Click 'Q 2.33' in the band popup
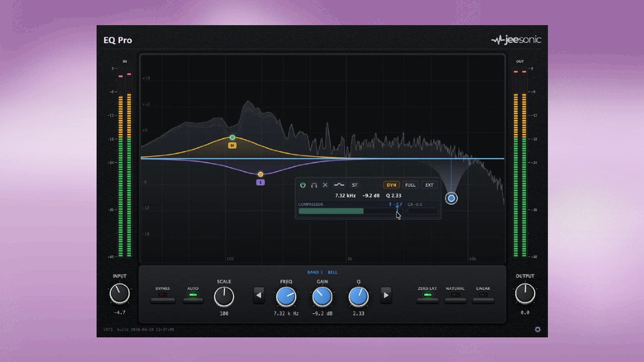 [x=393, y=196]
